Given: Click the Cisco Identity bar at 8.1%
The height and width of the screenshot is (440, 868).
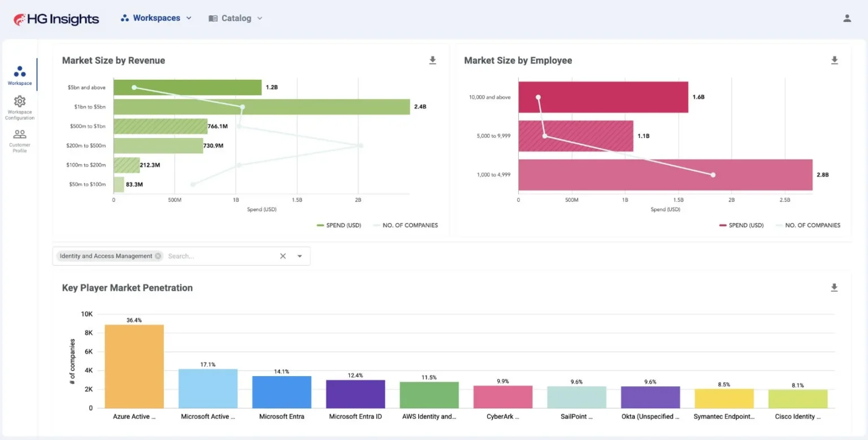Looking at the screenshot, I should (798, 399).
